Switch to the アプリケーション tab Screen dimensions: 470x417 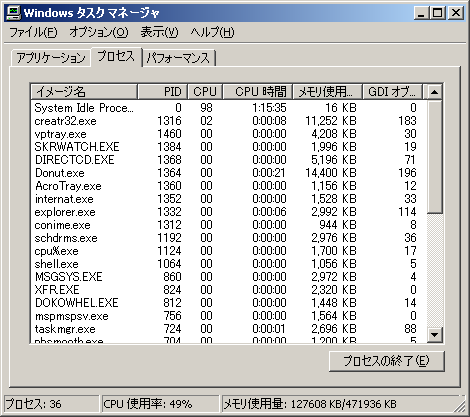[51, 58]
